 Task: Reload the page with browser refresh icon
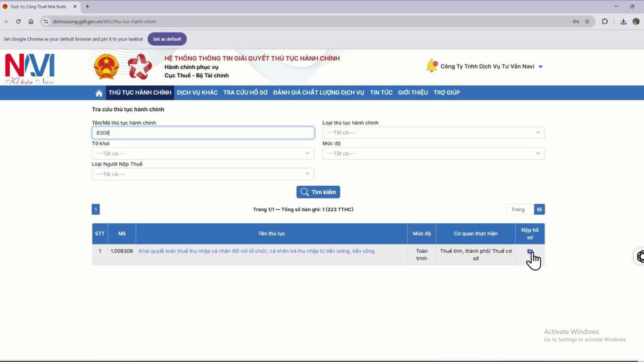pos(18,21)
